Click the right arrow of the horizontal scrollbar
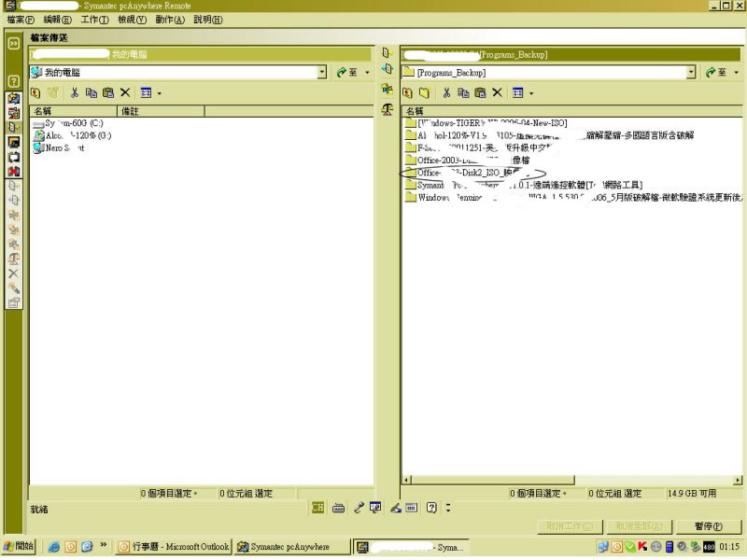This screenshot has height=560, width=747. pyautogui.click(x=738, y=480)
